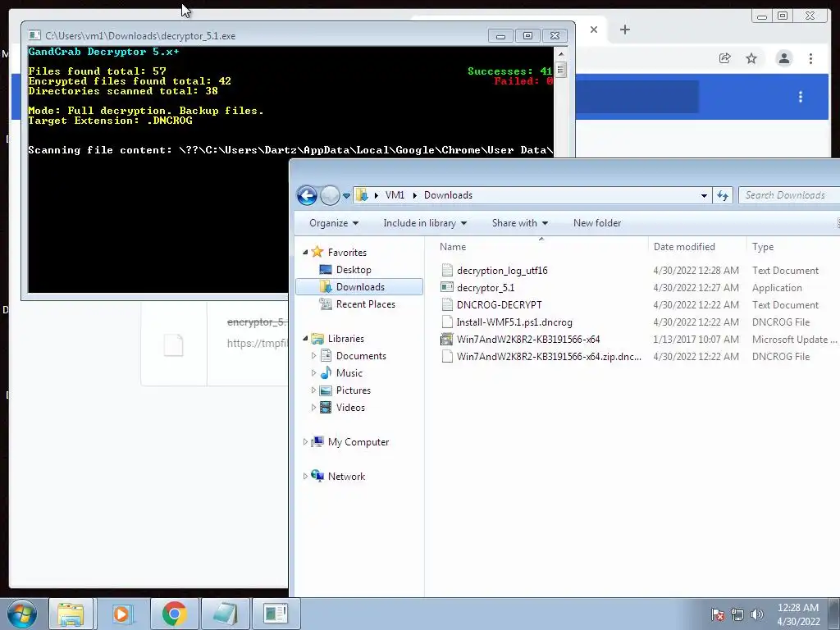Click the Downloads breadcrumb in address bar

448,195
